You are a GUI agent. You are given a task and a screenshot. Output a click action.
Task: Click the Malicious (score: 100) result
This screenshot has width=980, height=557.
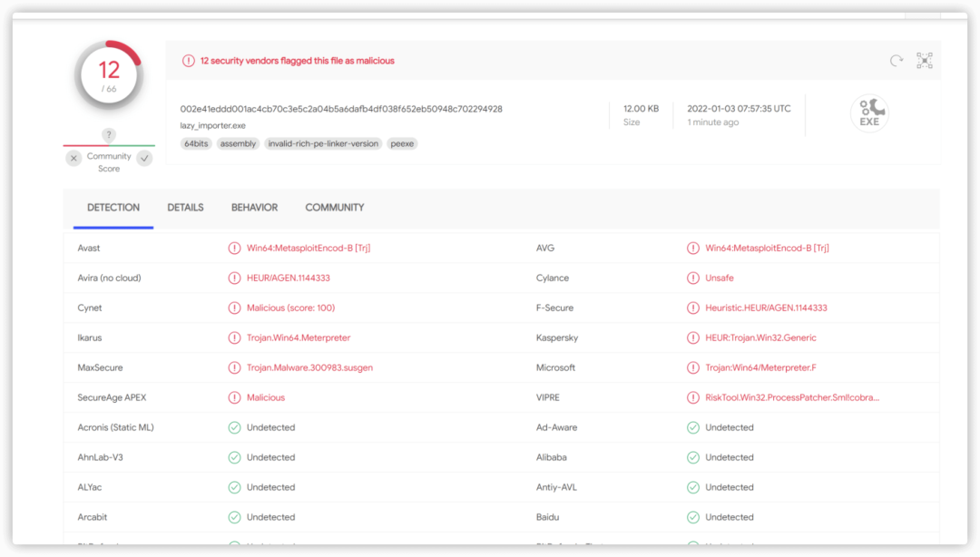coord(290,308)
